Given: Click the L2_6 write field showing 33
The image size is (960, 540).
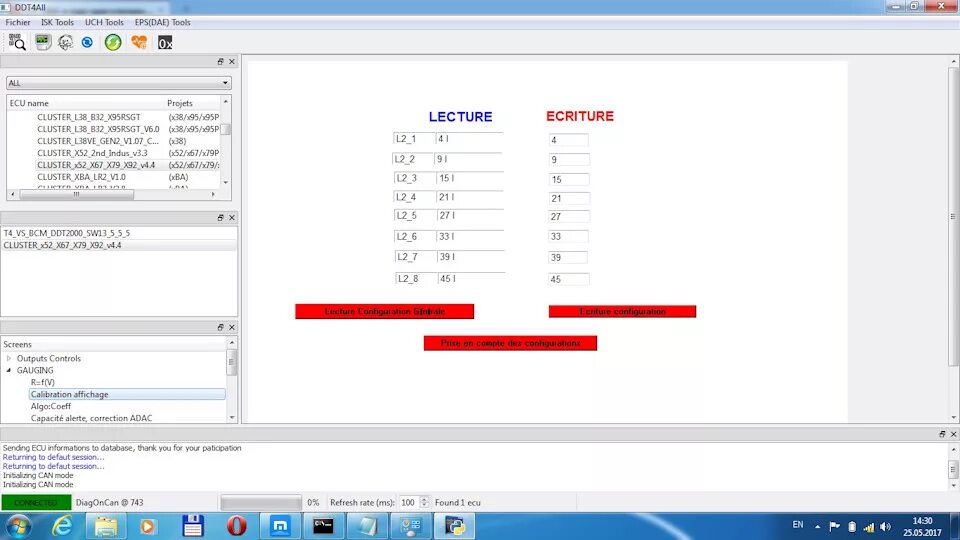Looking at the screenshot, I should click(x=569, y=236).
